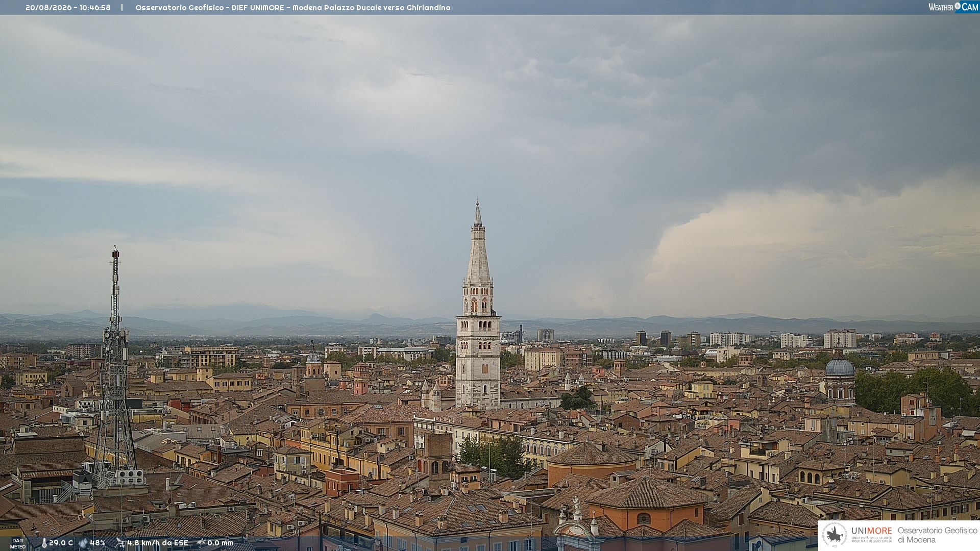
Task: Click the rain umbrella precipitation icon
Action: [x=201, y=543]
